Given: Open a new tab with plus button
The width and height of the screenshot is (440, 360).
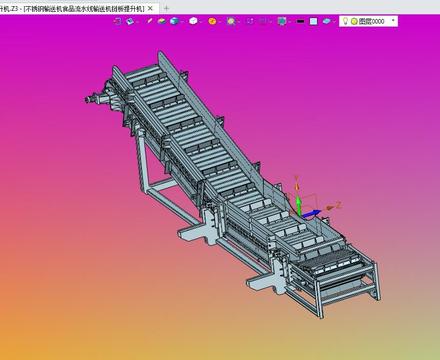Looking at the screenshot, I should click(x=166, y=8).
